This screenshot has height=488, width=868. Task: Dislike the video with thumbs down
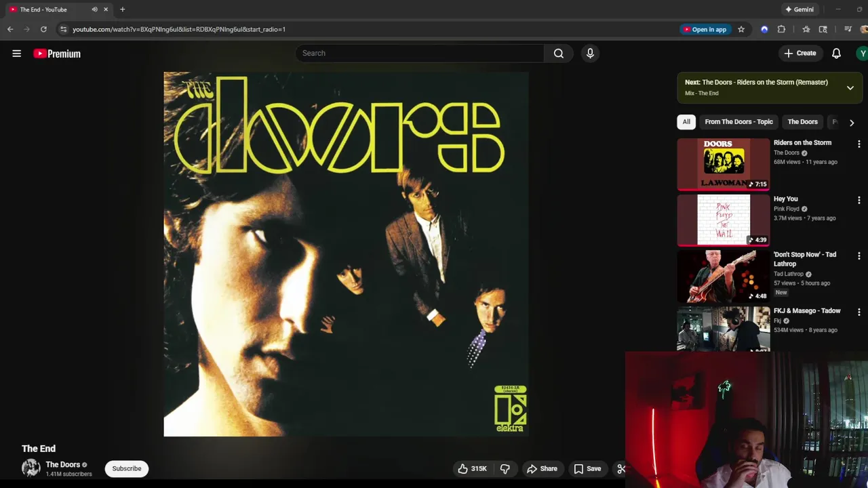click(505, 468)
